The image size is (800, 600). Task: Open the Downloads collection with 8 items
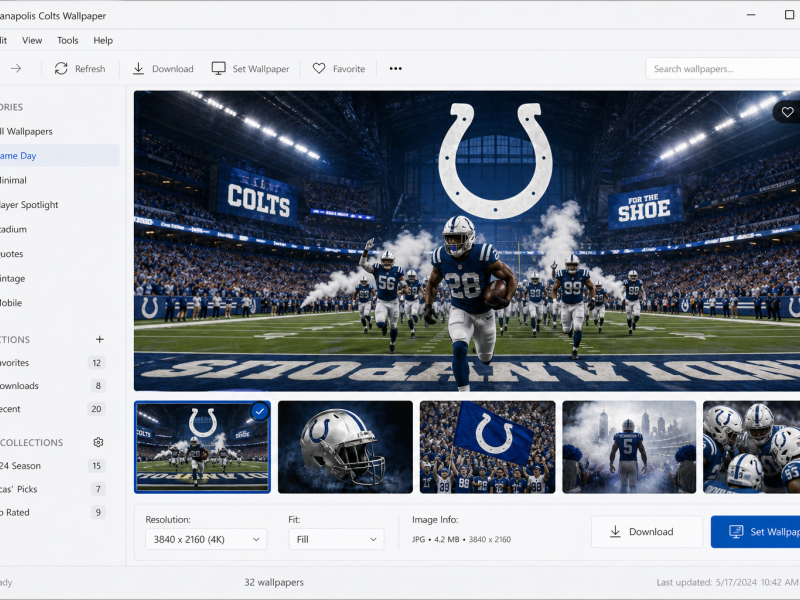(54, 386)
